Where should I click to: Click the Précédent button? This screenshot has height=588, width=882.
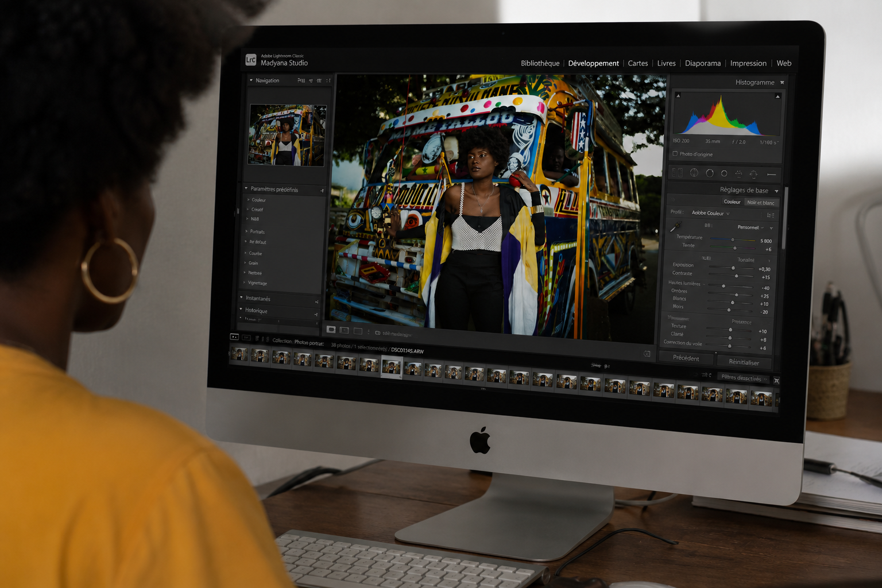click(686, 358)
